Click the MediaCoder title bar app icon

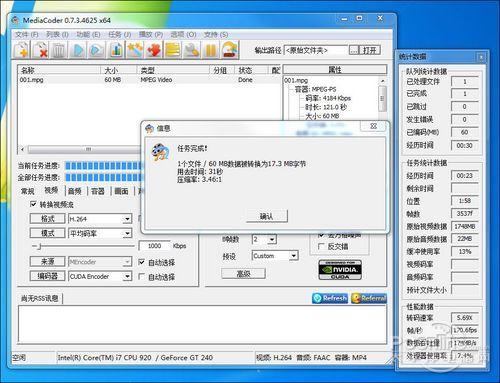tap(15, 20)
